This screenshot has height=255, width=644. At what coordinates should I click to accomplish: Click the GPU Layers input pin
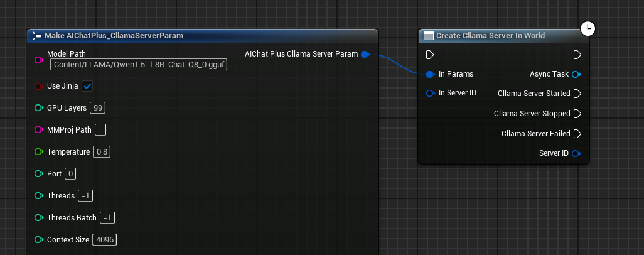click(38, 108)
